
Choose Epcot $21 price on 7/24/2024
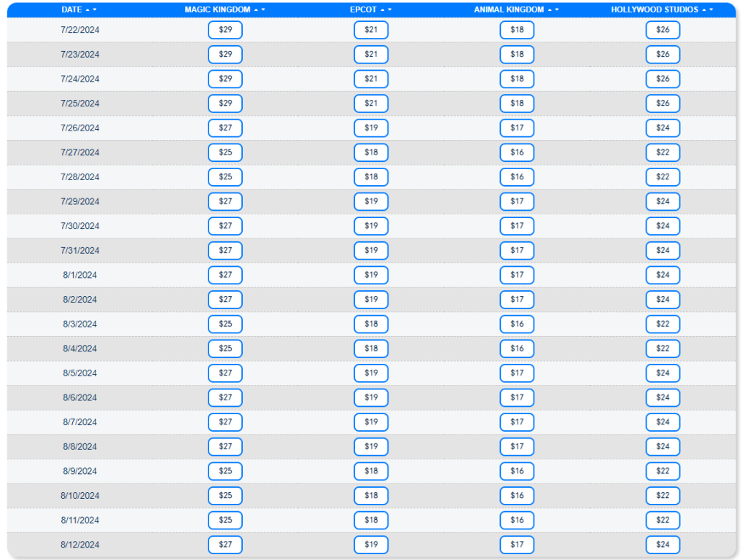[x=371, y=79]
